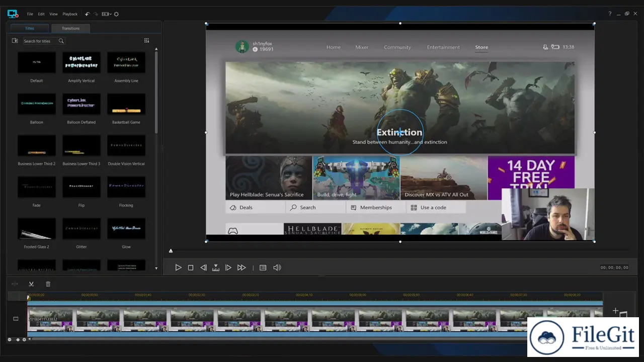The width and height of the screenshot is (644, 362).
Task: Click the timeline scroll left arrow
Action: [29, 339]
